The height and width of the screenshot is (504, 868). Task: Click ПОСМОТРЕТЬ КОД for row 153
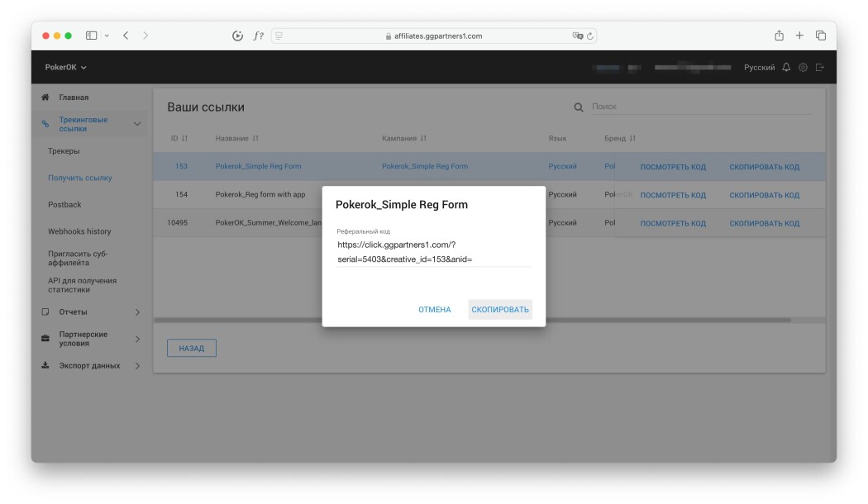pyautogui.click(x=673, y=167)
